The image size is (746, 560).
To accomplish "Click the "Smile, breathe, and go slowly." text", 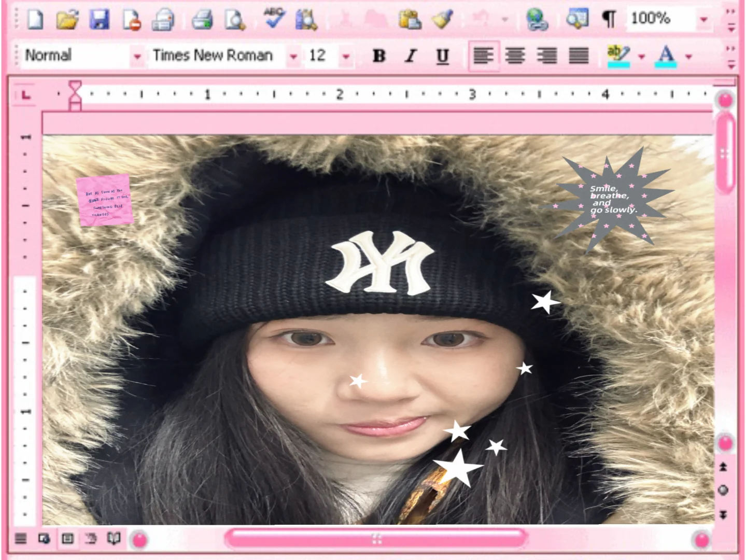I will click(613, 200).
